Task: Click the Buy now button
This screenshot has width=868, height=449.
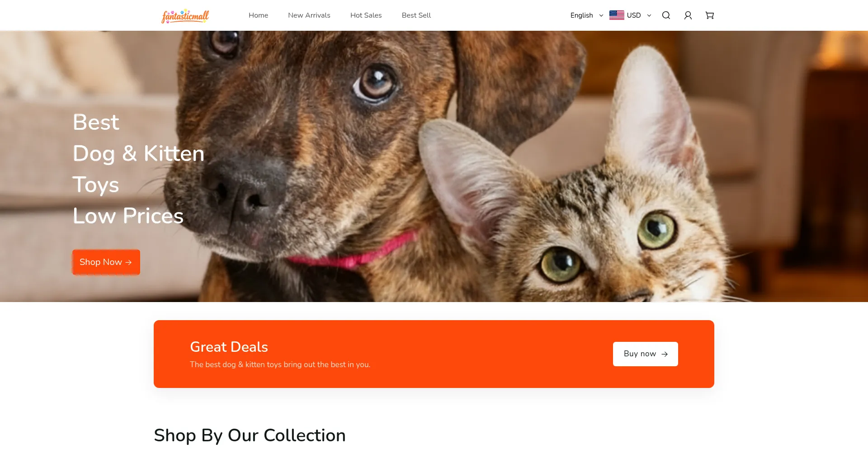Action: tap(646, 354)
